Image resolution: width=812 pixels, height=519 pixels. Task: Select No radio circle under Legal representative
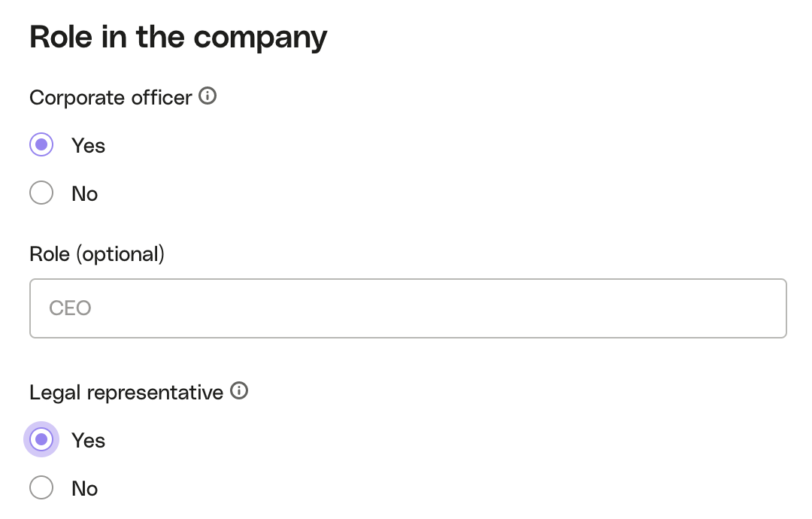tap(41, 487)
